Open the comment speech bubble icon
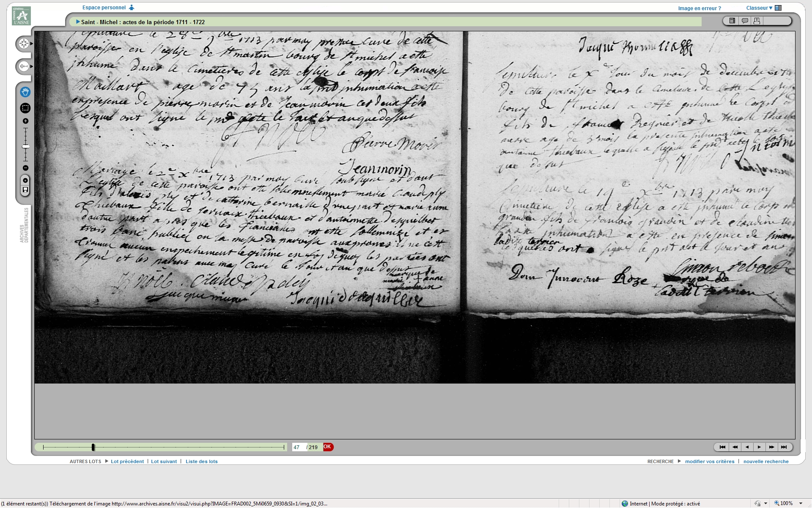 [x=745, y=21]
